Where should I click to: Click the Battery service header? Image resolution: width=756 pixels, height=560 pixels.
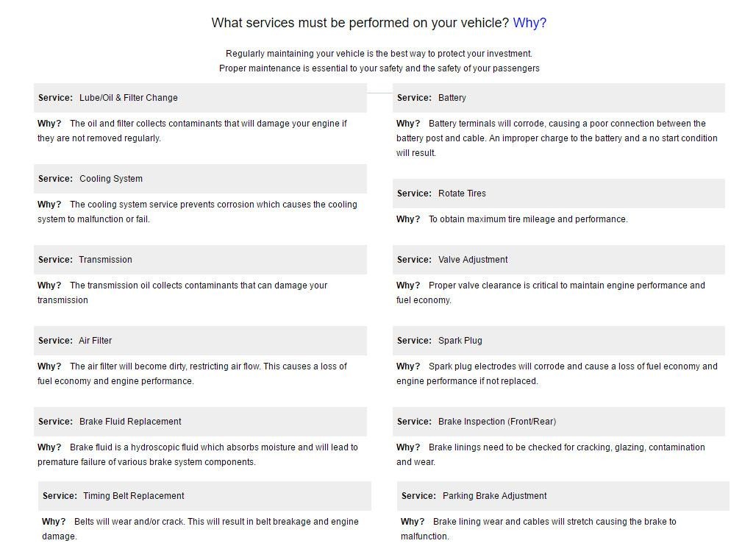(x=559, y=98)
